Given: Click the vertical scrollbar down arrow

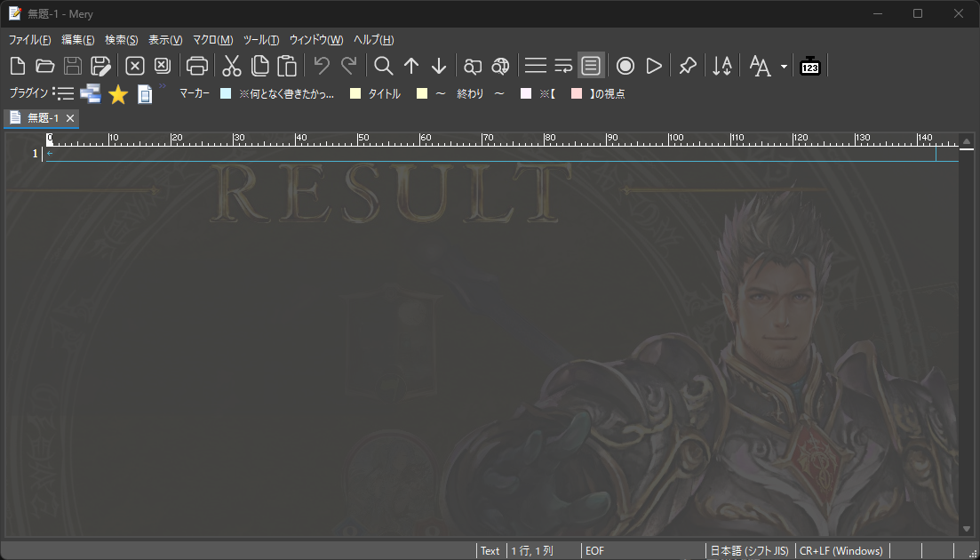Looking at the screenshot, I should point(967,530).
